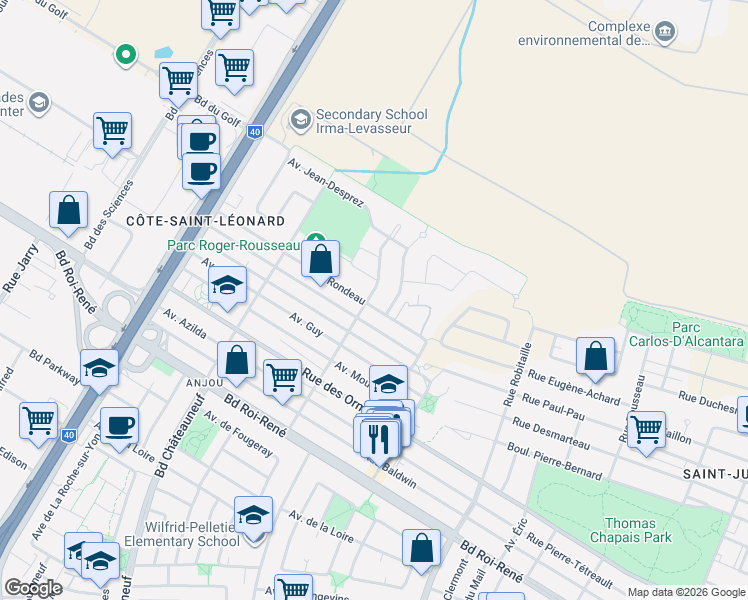
Task: Open the shopping bag marker near Rue Eugène-Achard
Action: point(595,357)
